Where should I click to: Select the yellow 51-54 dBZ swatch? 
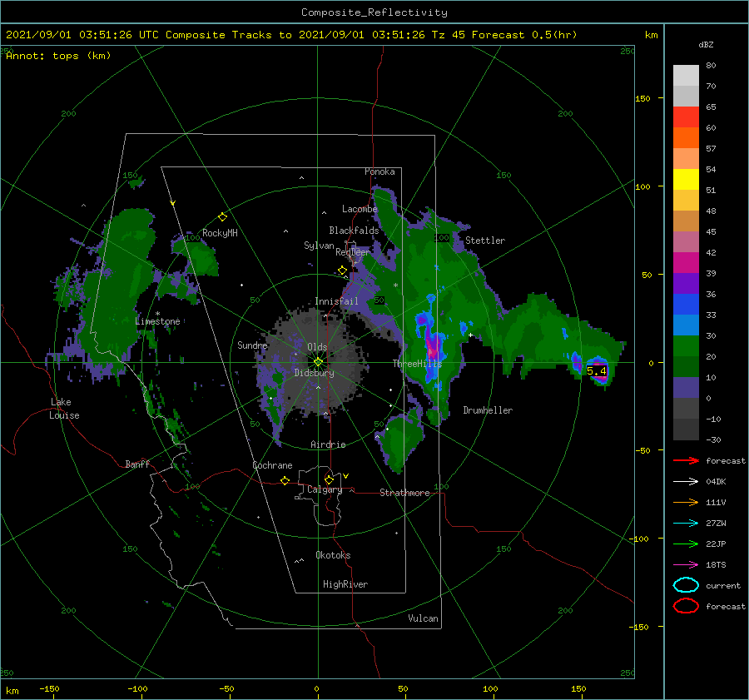pyautogui.click(x=686, y=179)
